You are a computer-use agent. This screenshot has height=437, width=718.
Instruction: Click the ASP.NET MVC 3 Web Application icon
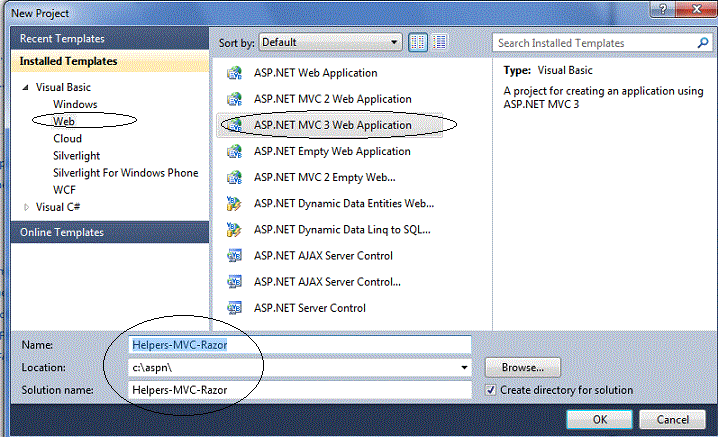[234, 125]
